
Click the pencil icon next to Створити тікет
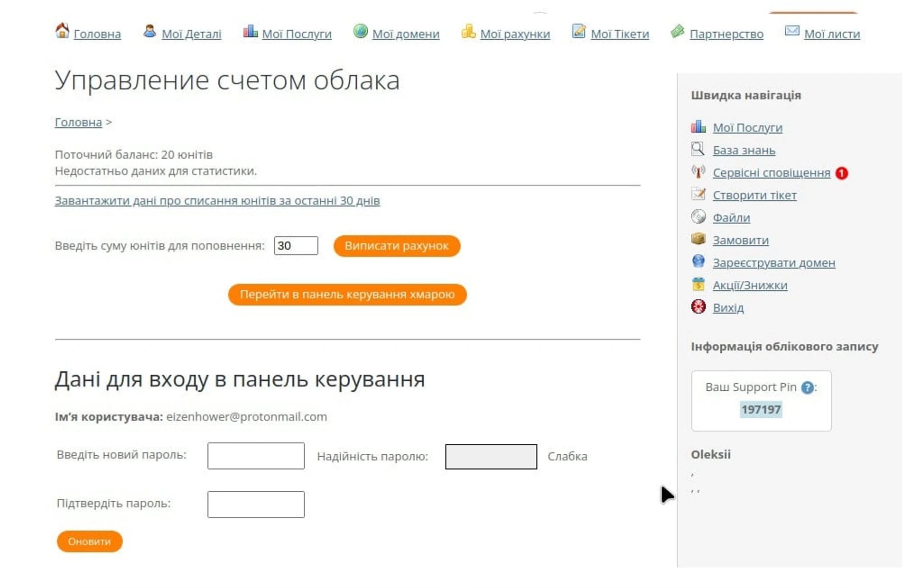click(x=698, y=194)
